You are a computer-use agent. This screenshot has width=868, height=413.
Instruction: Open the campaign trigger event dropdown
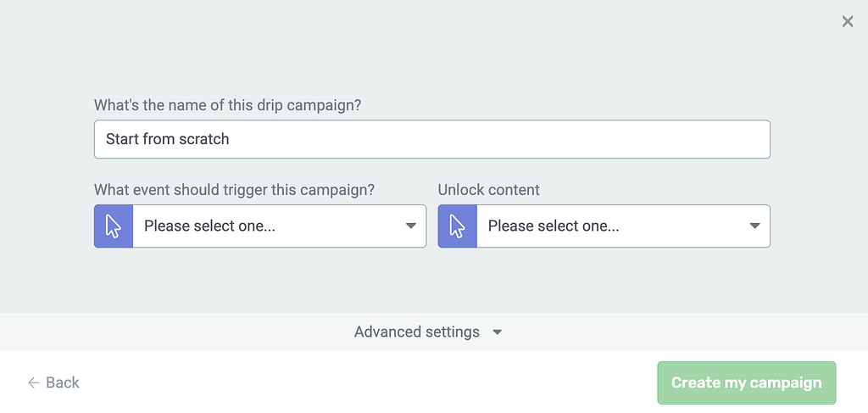pyautogui.click(x=260, y=226)
